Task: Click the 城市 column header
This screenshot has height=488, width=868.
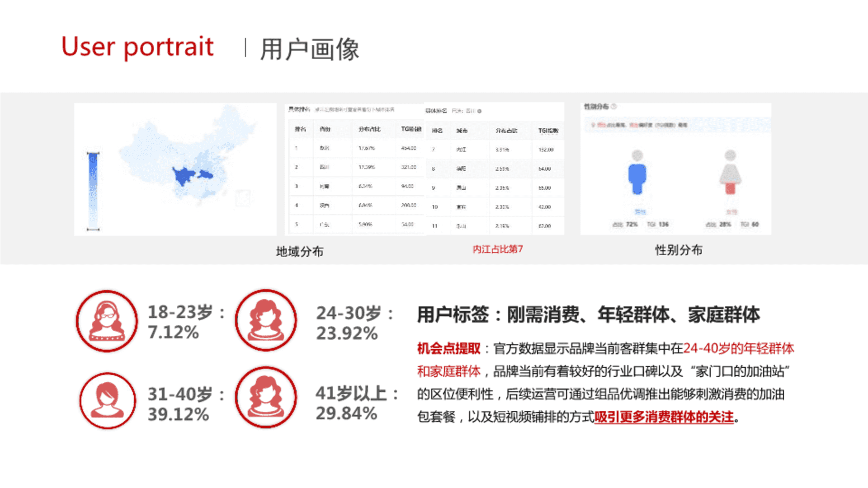Action: (462, 131)
